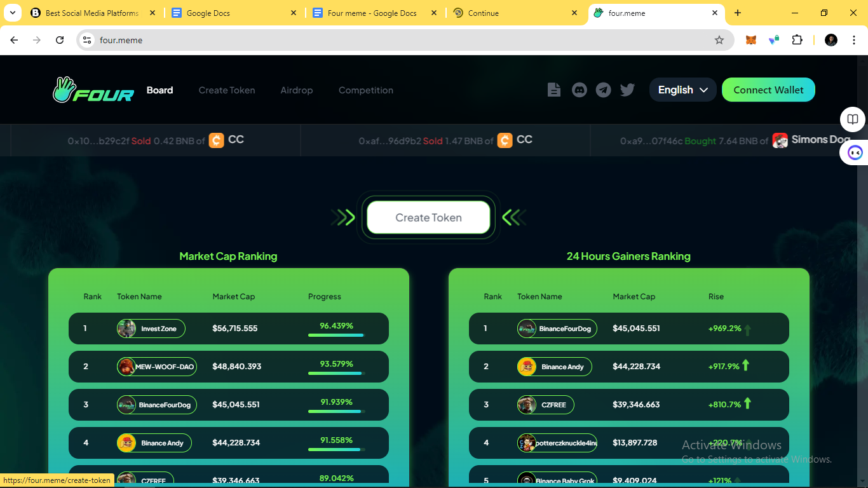Click the 96.439% progress bar
This screenshot has width=868, height=488.
(336, 335)
